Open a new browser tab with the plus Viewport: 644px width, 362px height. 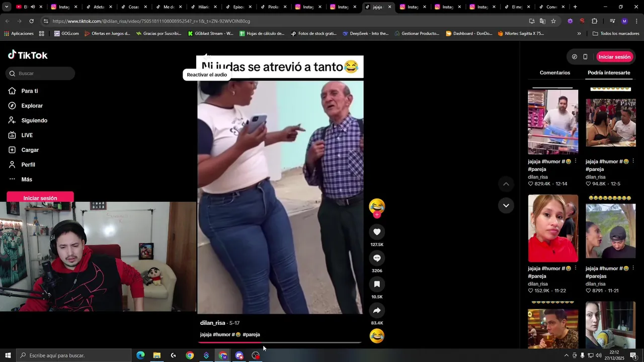point(575,7)
